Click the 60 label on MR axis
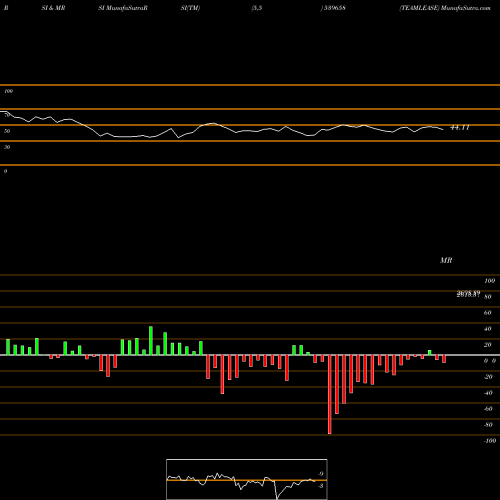This screenshot has width=500, height=500. tap(488, 313)
